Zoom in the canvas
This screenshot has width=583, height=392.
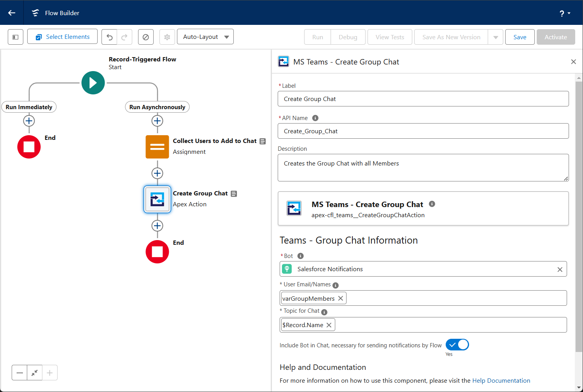point(50,373)
